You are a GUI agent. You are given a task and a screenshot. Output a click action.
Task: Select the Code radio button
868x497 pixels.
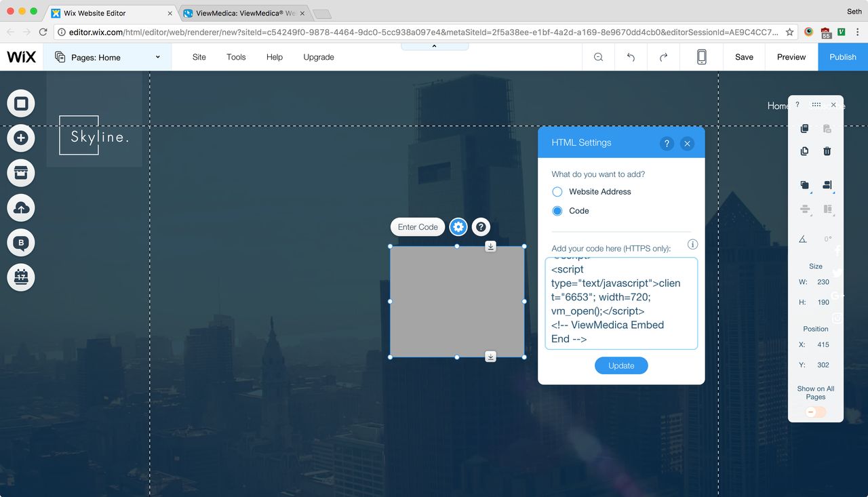557,211
